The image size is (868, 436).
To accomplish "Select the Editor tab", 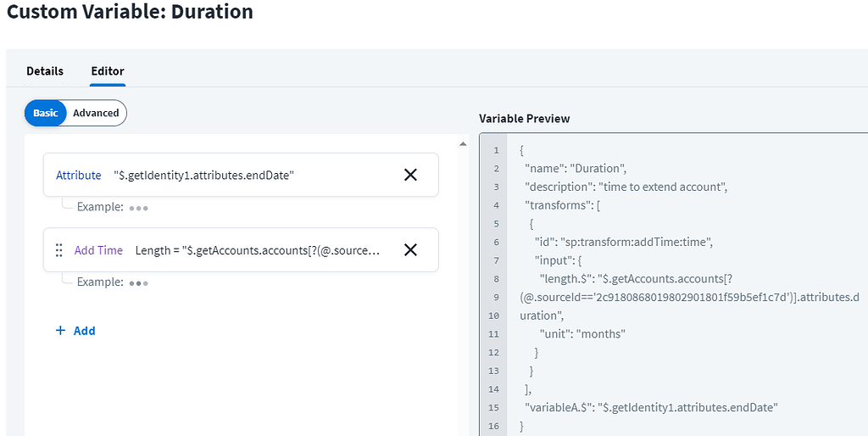I will (x=108, y=71).
